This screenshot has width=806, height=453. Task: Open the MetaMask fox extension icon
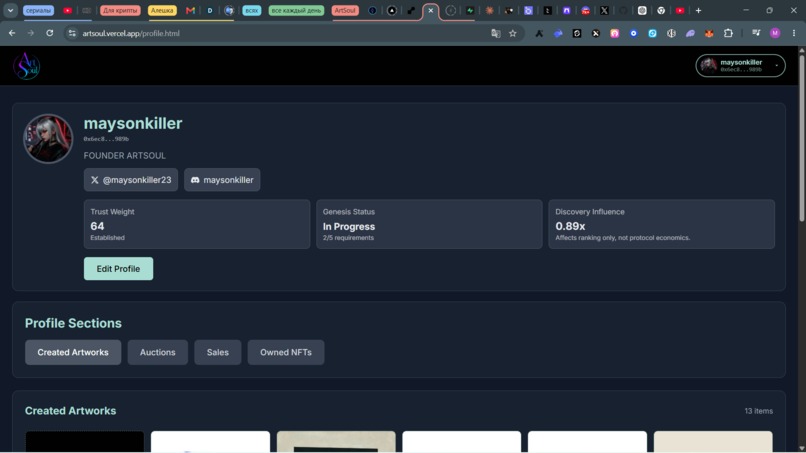click(709, 33)
